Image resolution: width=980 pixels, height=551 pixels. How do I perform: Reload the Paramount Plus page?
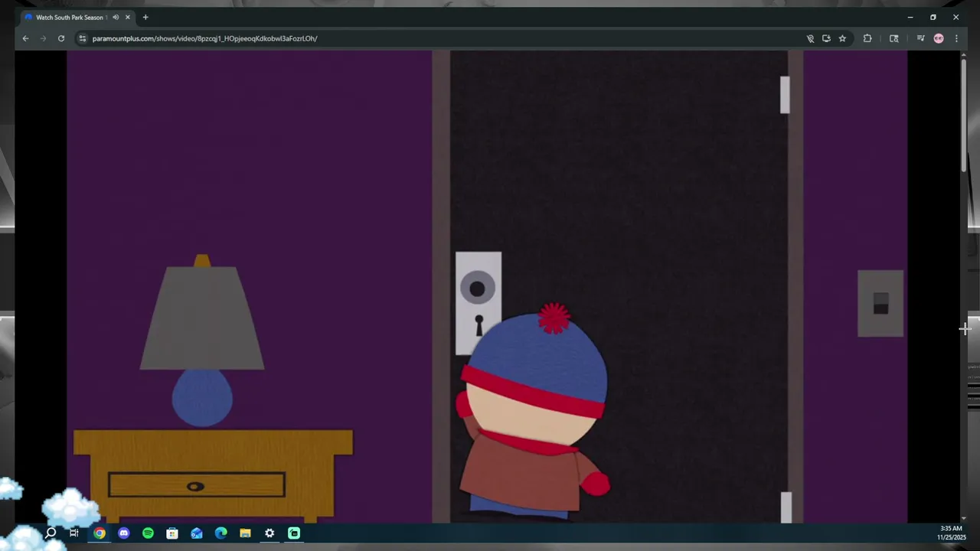coord(61,38)
